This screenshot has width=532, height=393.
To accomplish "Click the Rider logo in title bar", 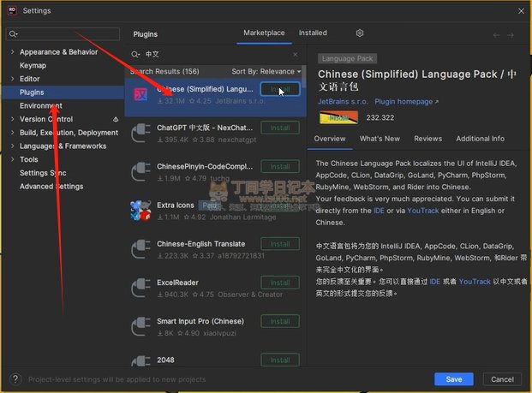I will click(9, 9).
